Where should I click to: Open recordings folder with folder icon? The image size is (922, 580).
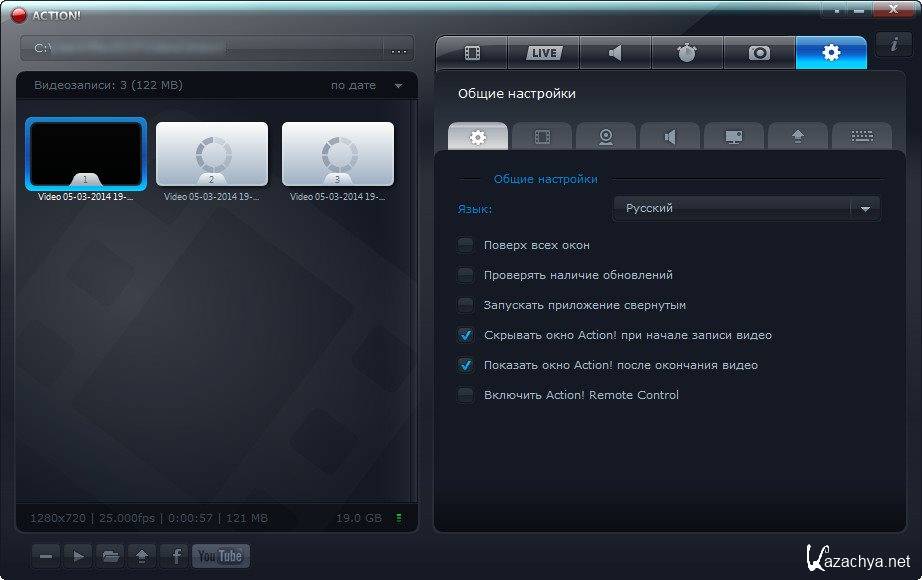(x=110, y=556)
